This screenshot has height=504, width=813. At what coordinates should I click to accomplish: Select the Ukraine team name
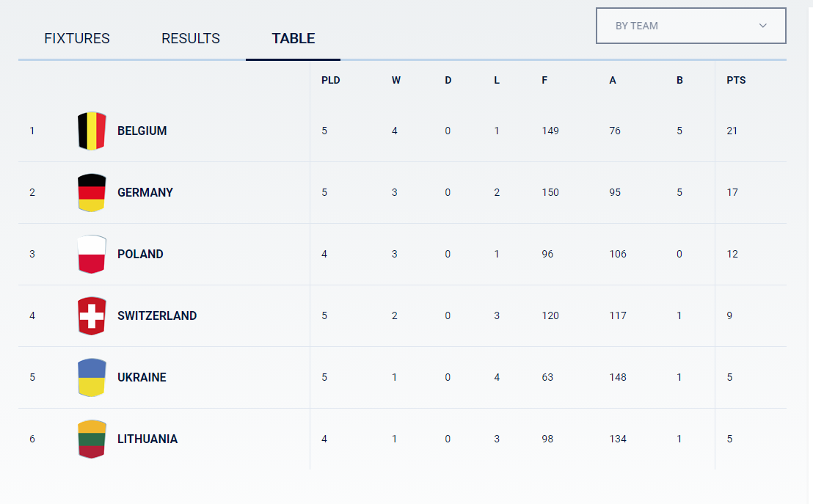click(142, 378)
